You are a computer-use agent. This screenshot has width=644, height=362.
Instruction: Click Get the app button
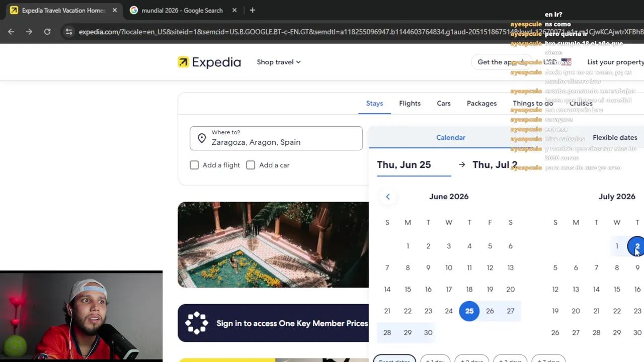(501, 62)
